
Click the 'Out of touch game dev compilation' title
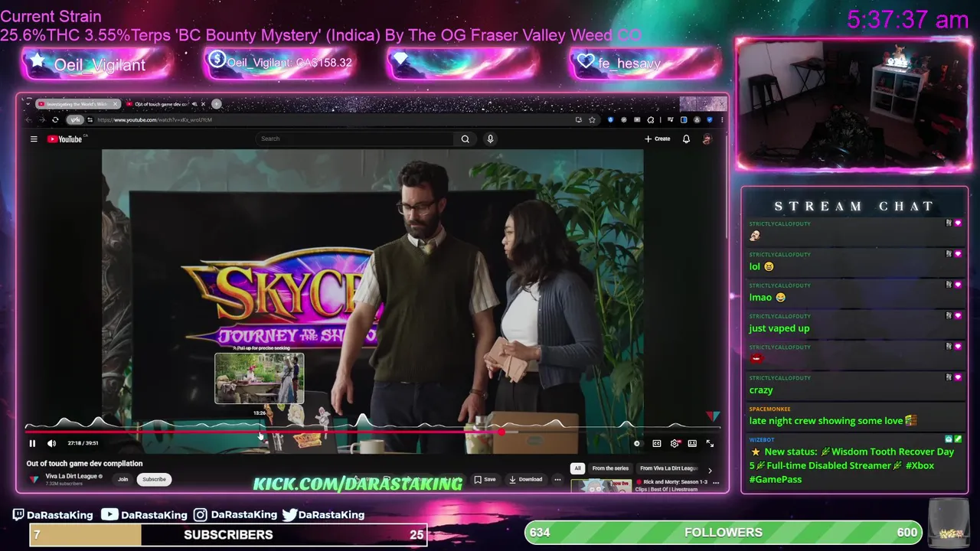pyautogui.click(x=84, y=463)
